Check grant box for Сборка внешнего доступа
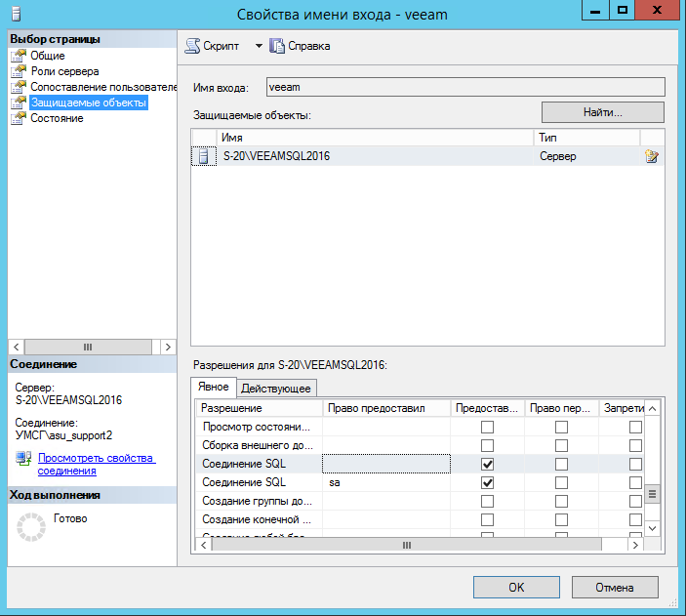 pyautogui.click(x=487, y=445)
